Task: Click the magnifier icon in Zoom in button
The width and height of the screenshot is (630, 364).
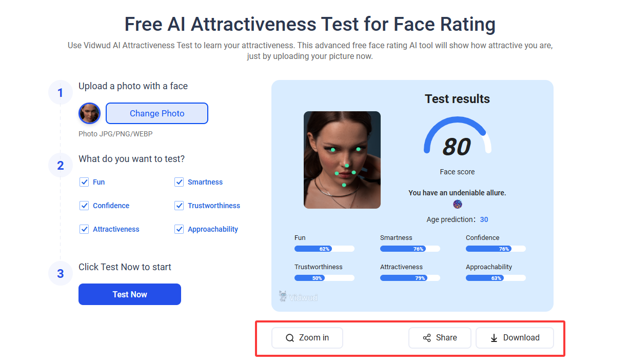Action: pos(290,338)
